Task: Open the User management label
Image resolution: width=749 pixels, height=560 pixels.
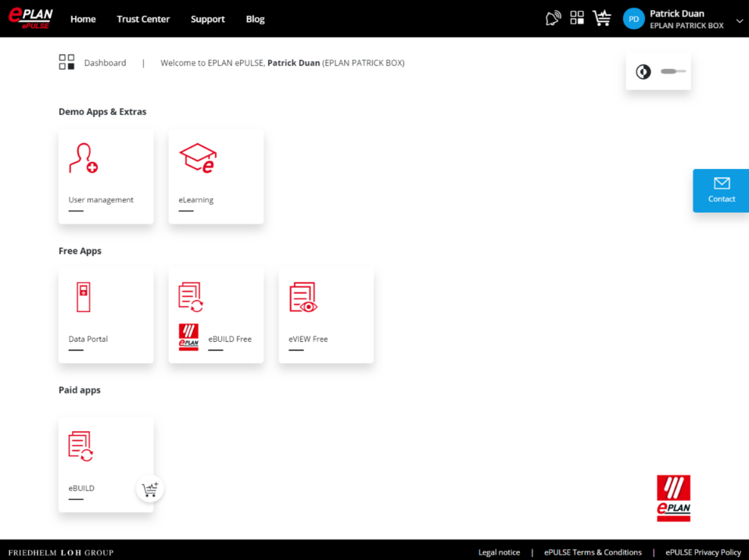Action: coord(101,199)
